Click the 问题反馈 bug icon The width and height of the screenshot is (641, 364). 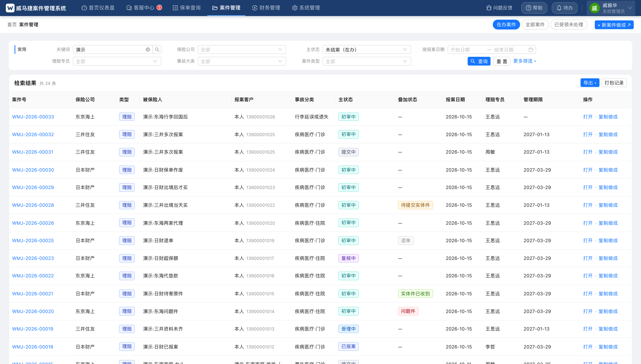(489, 8)
